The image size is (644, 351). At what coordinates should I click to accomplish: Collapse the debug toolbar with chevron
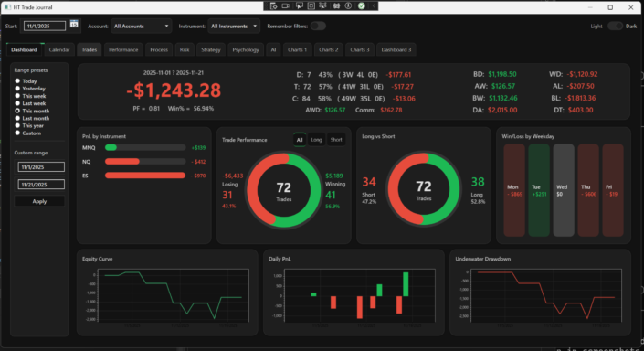[x=374, y=5]
